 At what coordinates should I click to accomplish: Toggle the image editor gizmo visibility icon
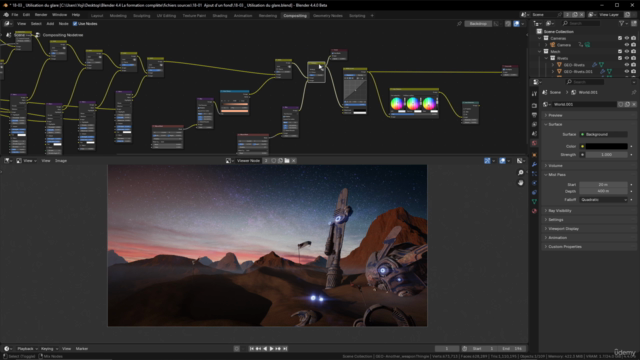pos(487,161)
